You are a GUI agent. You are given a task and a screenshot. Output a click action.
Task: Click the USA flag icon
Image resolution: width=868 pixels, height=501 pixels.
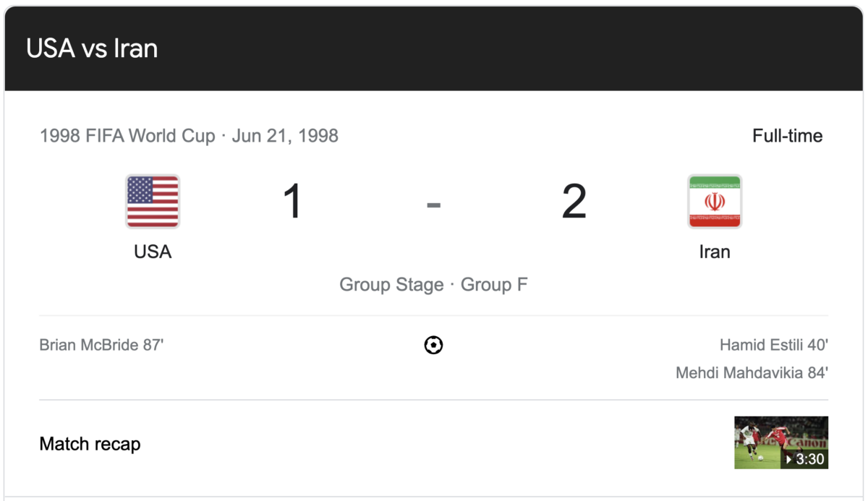(x=153, y=202)
